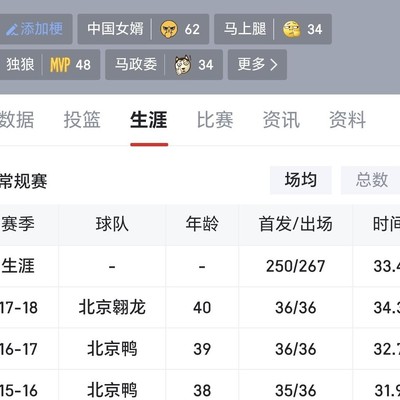
Task: Open the 生涯 tab
Action: point(149,120)
